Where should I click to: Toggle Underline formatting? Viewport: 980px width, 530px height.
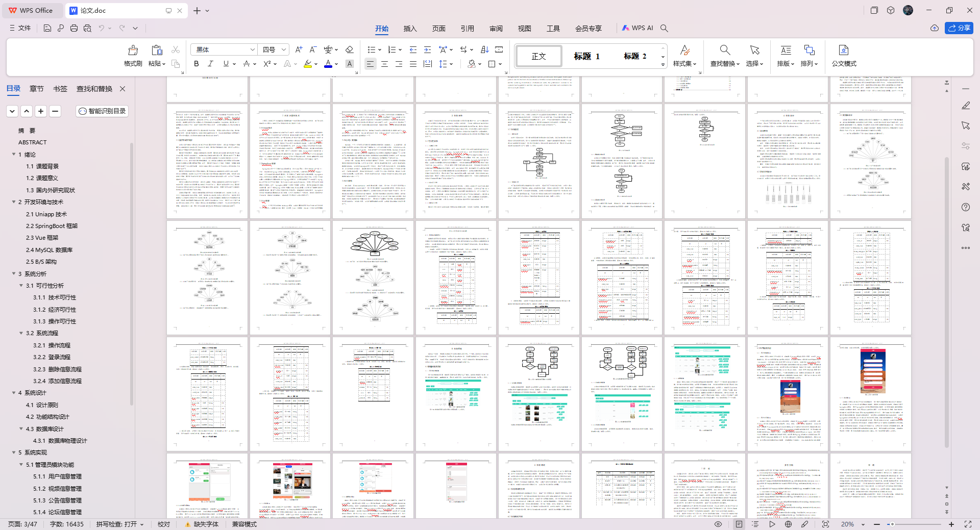pos(226,64)
